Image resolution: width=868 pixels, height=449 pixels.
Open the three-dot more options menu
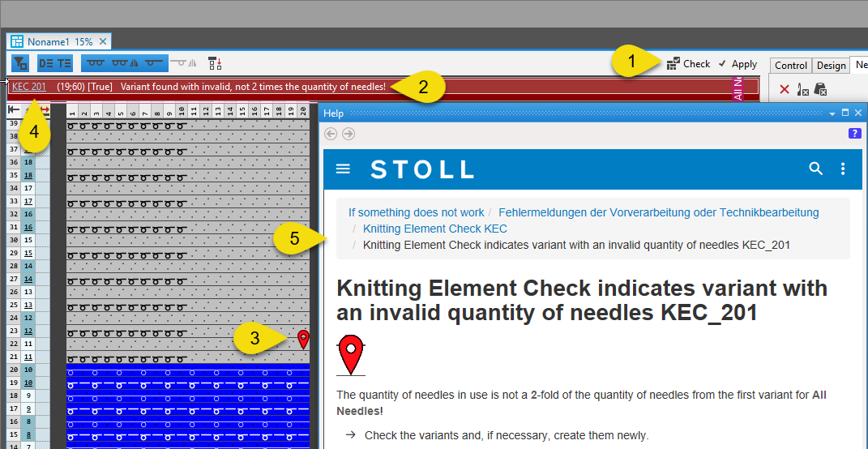843,169
